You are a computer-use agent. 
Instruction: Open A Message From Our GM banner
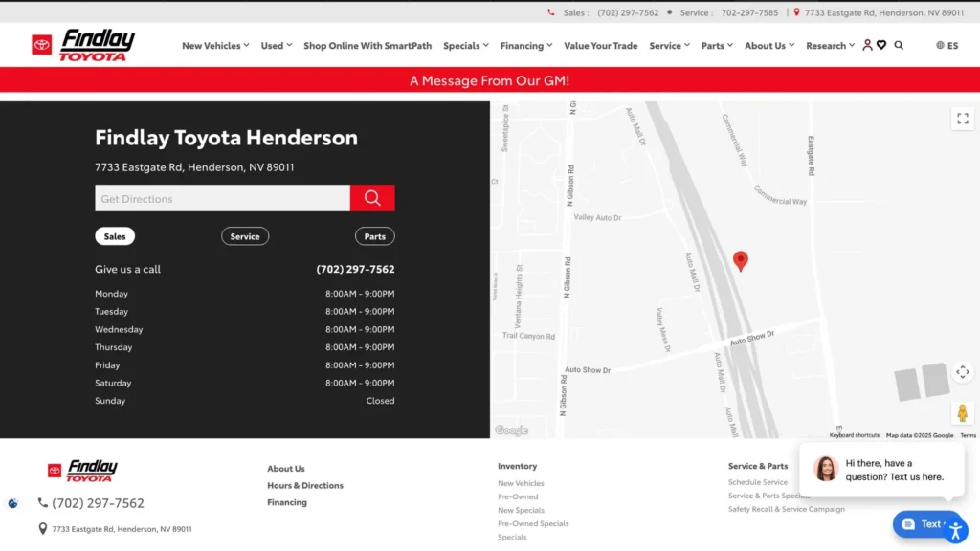click(x=489, y=80)
